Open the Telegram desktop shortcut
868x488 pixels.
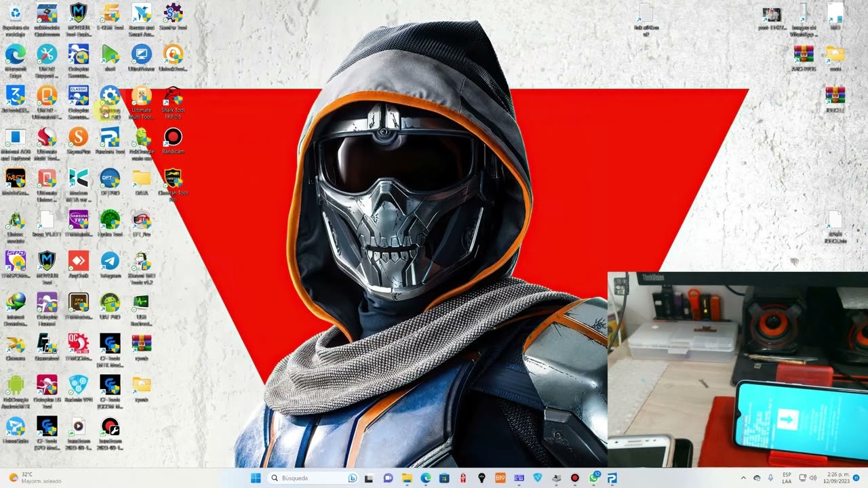point(110,265)
